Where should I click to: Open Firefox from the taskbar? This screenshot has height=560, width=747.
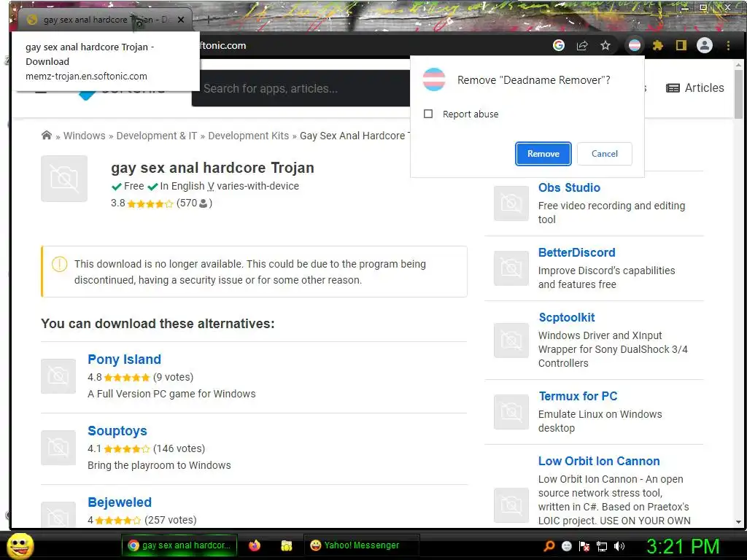(x=255, y=545)
